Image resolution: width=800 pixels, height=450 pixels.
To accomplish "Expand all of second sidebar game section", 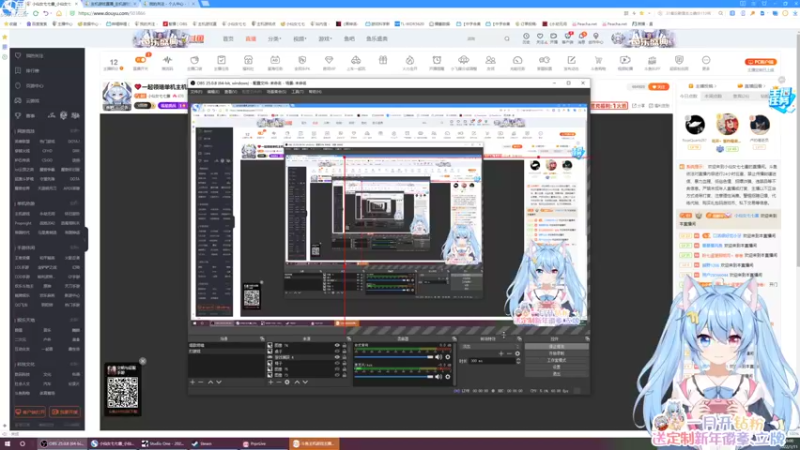I will tap(74, 204).
